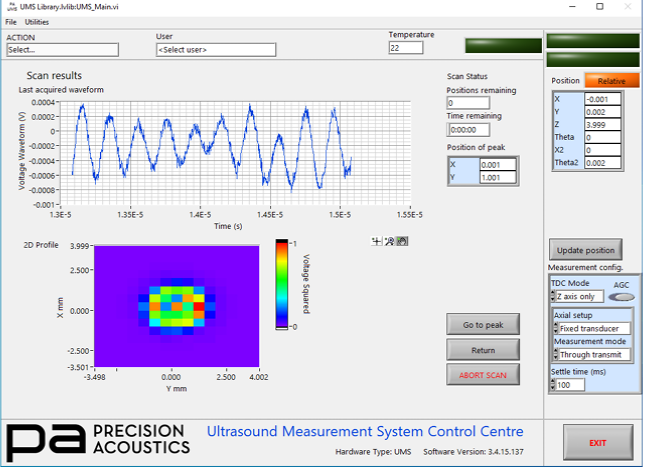Click the Voltage Squared color scale bar
The width and height of the screenshot is (646, 469).
tap(282, 285)
